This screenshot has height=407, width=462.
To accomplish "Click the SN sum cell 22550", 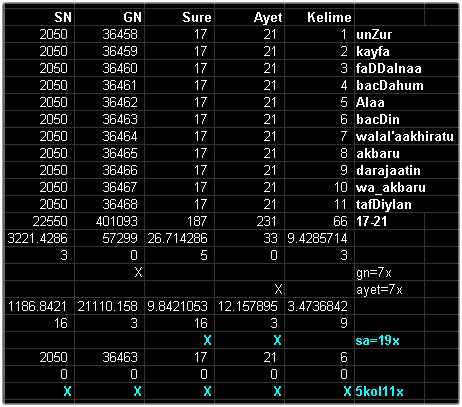I will coord(39,221).
